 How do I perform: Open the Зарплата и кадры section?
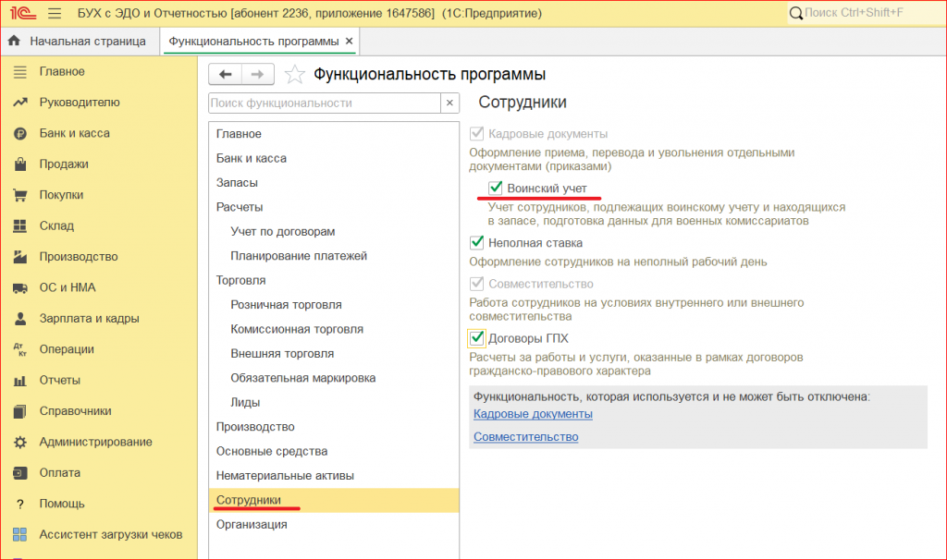click(x=90, y=319)
